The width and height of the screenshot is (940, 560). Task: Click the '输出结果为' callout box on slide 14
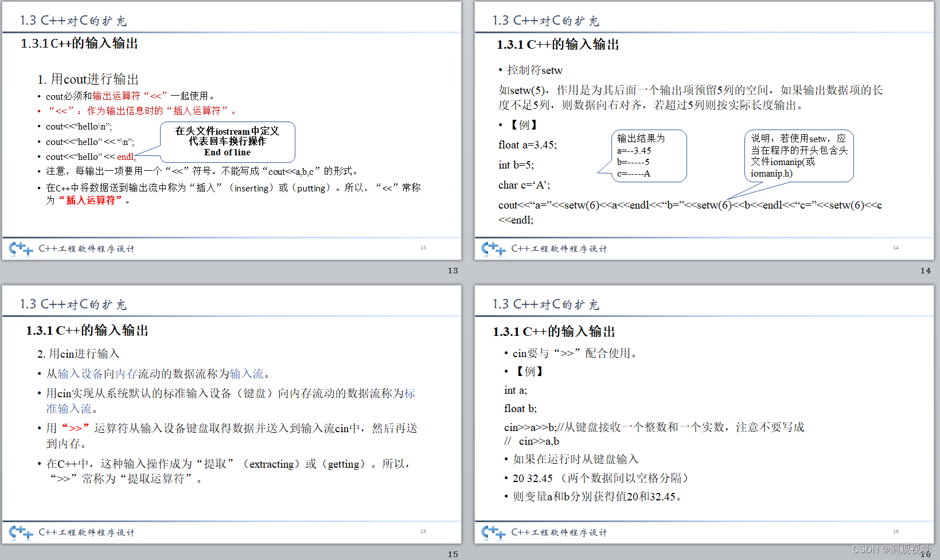click(x=649, y=156)
